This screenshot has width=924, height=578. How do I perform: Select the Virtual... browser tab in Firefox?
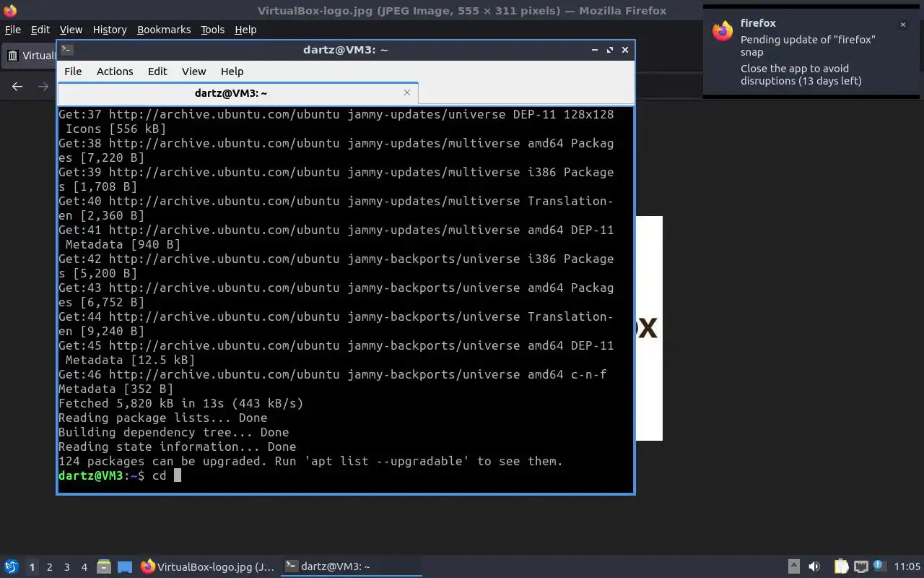(x=30, y=56)
